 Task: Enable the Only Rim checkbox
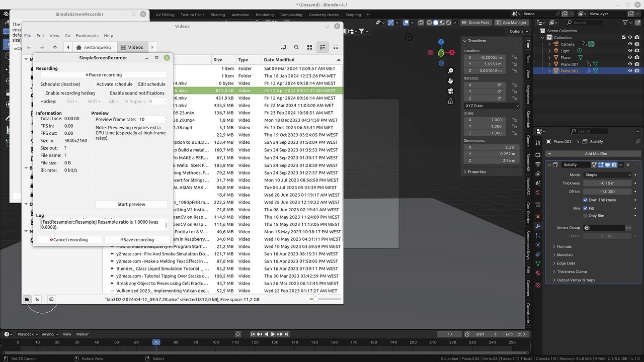pyautogui.click(x=585, y=216)
